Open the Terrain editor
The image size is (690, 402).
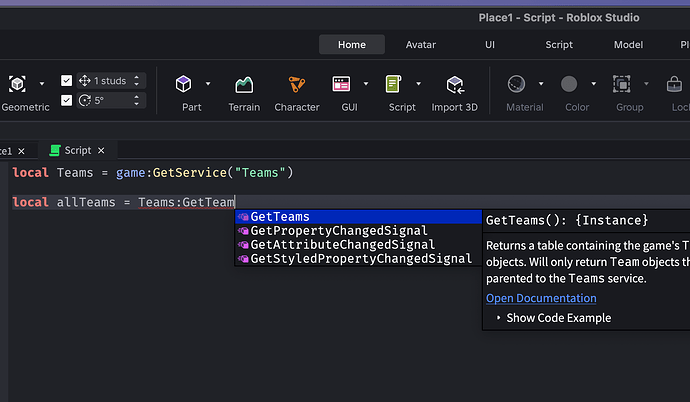[244, 84]
